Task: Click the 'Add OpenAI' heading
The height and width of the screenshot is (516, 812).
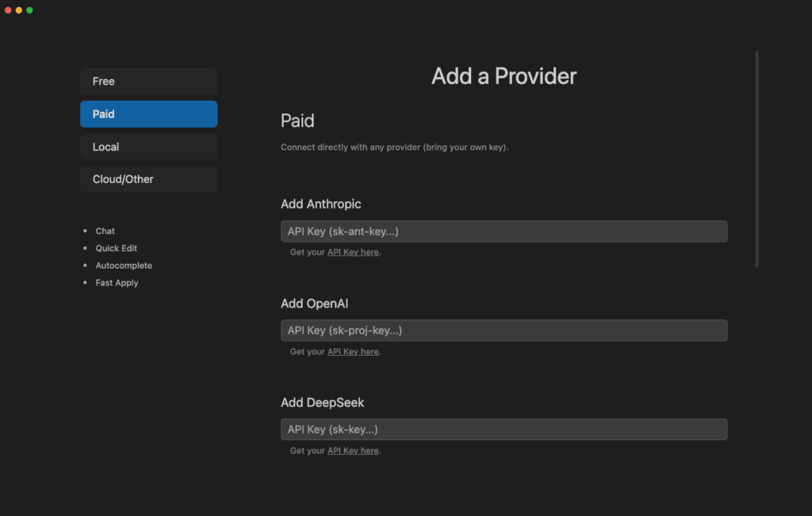Action: [314, 304]
